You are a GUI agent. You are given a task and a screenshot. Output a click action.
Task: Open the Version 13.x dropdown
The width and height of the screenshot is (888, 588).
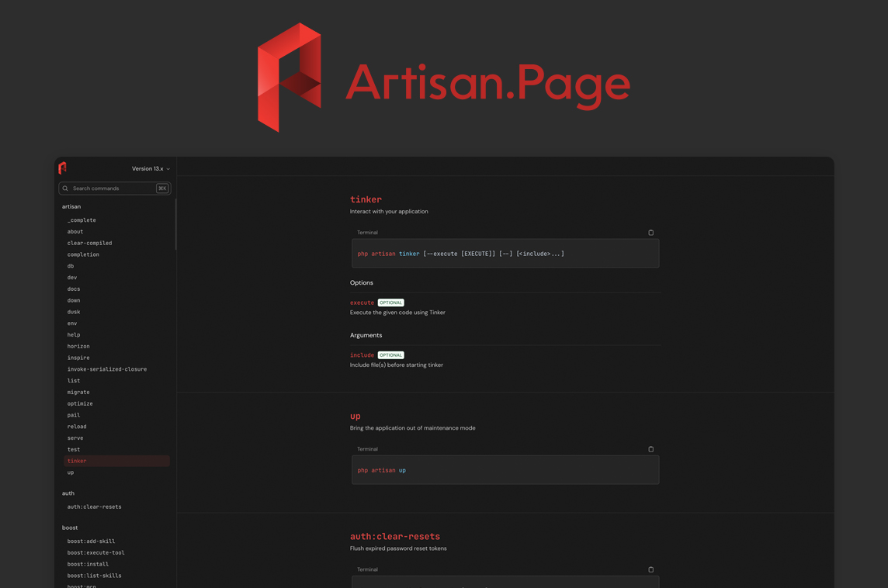[151, 168]
